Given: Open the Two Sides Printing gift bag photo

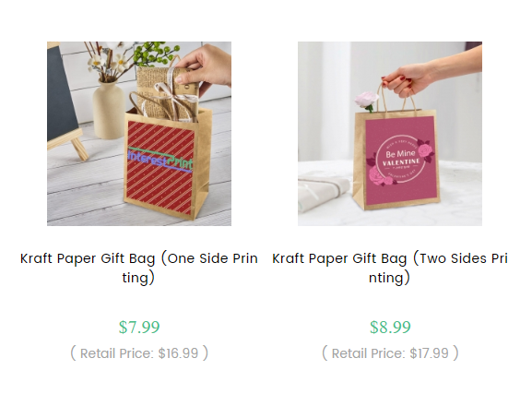Looking at the screenshot, I should 390,134.
